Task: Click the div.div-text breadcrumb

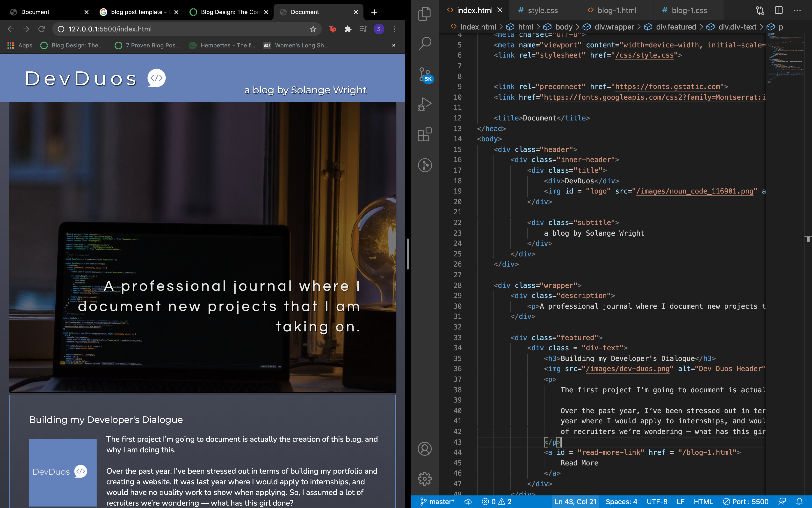Action: point(732,27)
